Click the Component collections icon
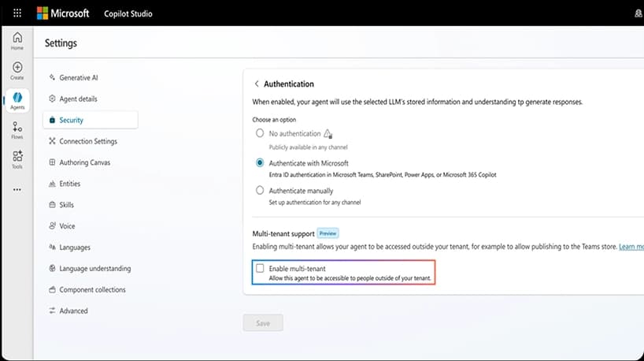The width and height of the screenshot is (644, 361). pyautogui.click(x=52, y=289)
